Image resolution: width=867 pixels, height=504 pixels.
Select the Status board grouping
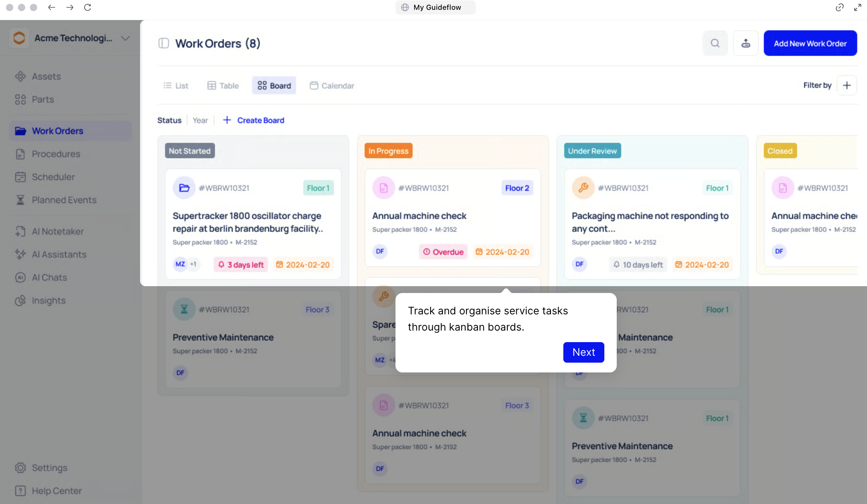(x=169, y=120)
